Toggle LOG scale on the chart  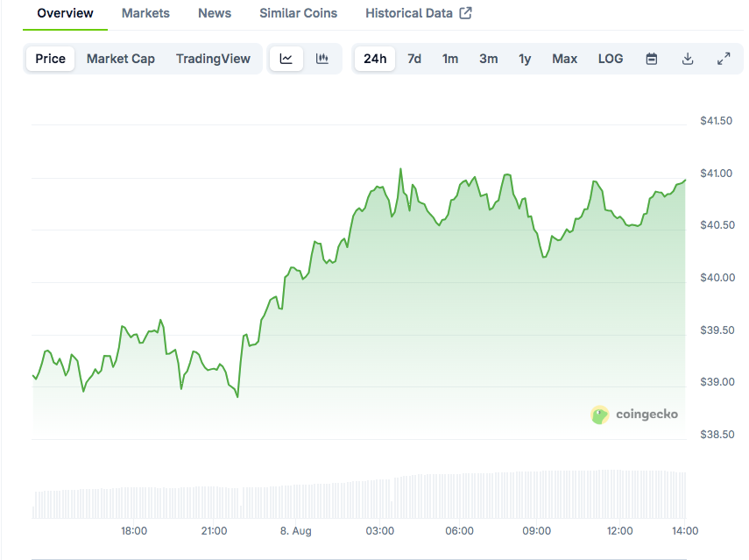611,59
